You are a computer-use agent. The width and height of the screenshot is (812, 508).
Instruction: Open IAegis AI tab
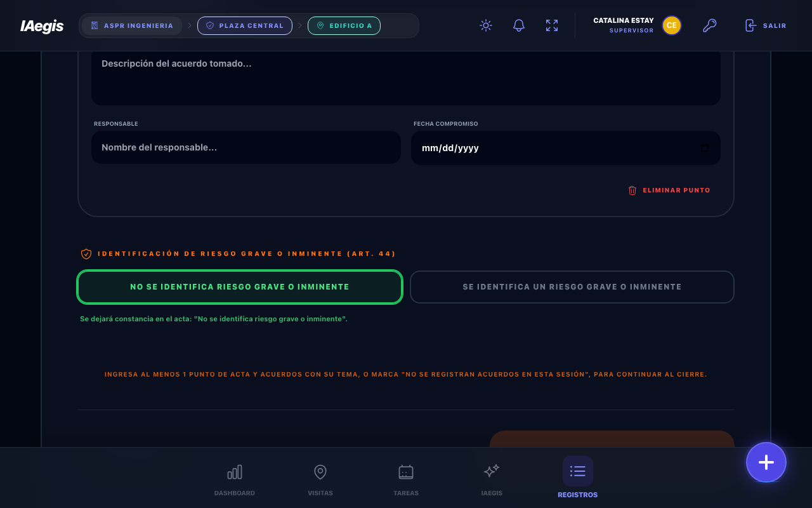(492, 481)
